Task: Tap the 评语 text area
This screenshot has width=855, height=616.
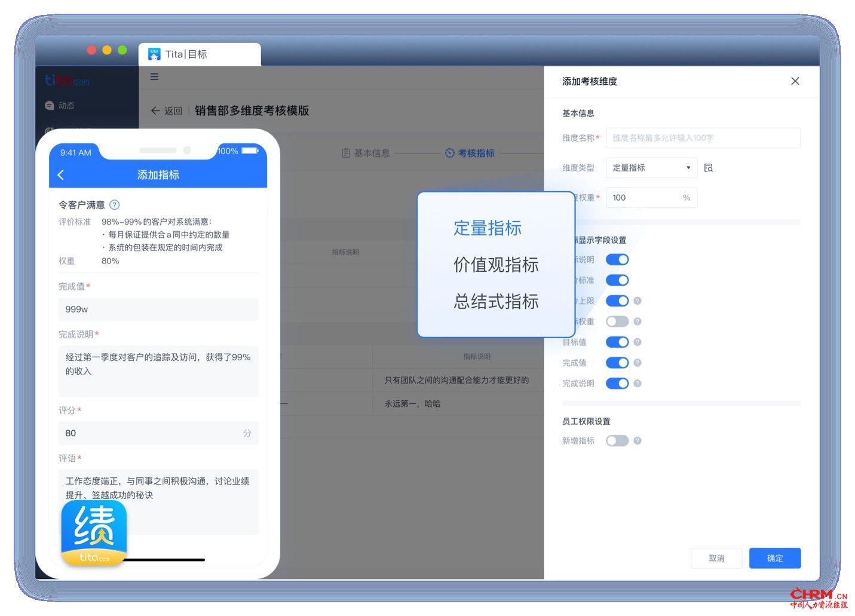Action: [x=158, y=502]
